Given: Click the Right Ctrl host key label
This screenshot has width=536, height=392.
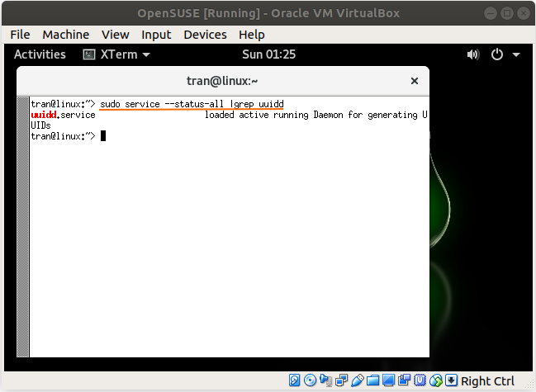Looking at the screenshot, I should [x=487, y=380].
